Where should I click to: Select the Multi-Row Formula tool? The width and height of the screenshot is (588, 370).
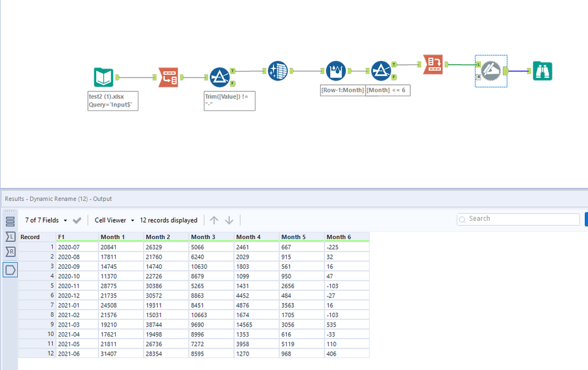point(336,70)
